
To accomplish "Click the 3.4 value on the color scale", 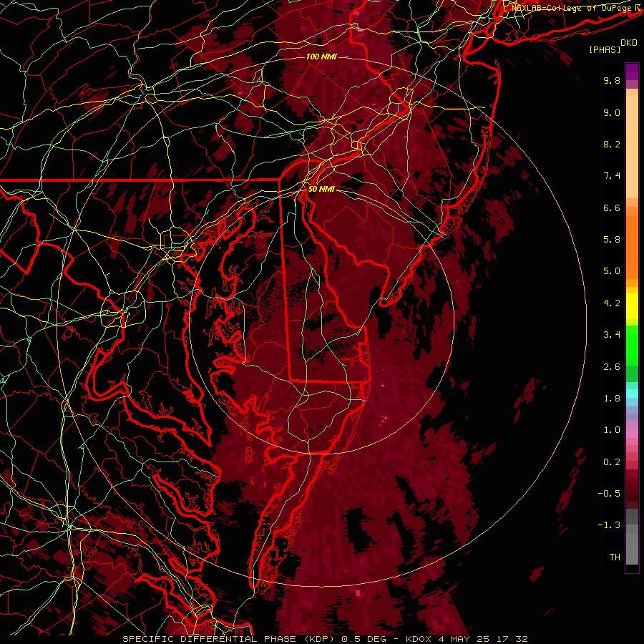I will [x=612, y=335].
